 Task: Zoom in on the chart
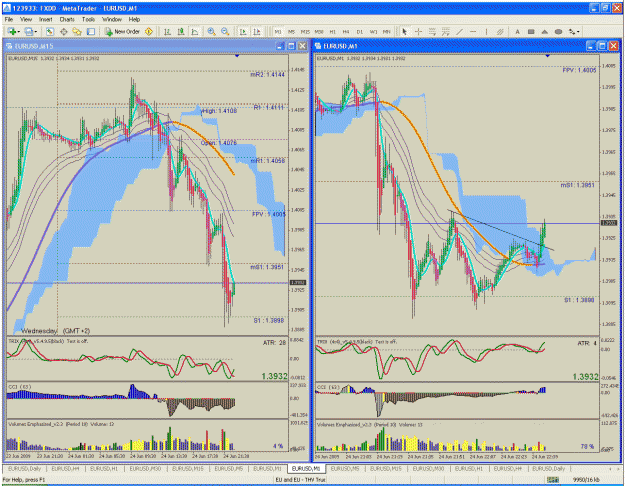[x=211, y=31]
